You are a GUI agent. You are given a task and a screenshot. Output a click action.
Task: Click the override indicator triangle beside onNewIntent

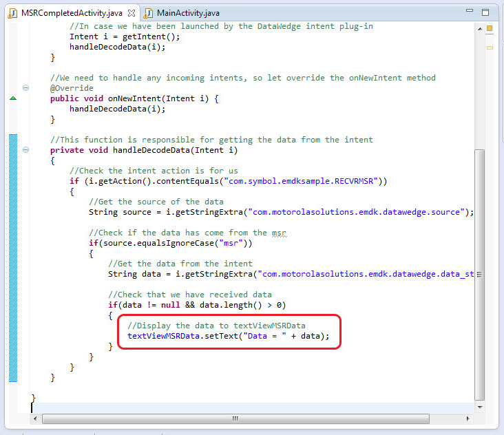pos(13,98)
